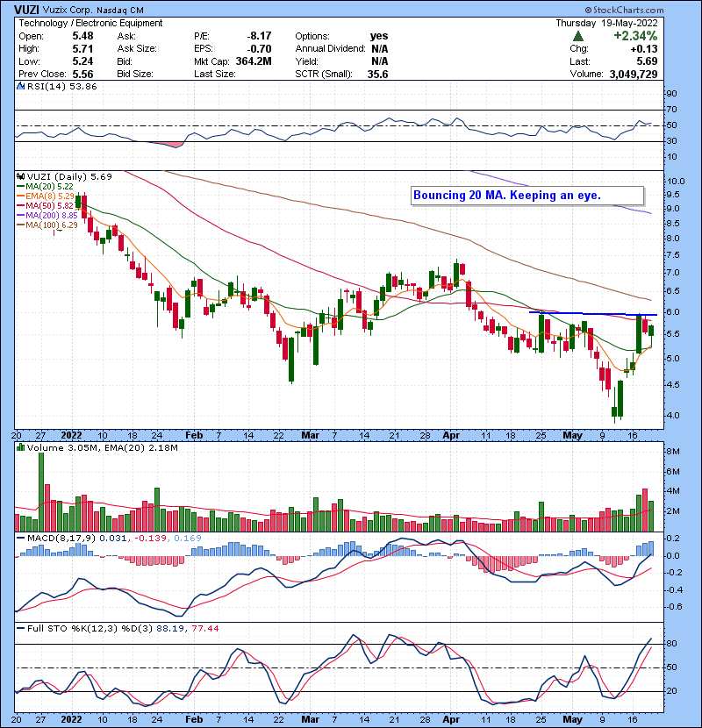
Task: Click the blue horizontal resistance line near 6.0
Action: pos(593,314)
